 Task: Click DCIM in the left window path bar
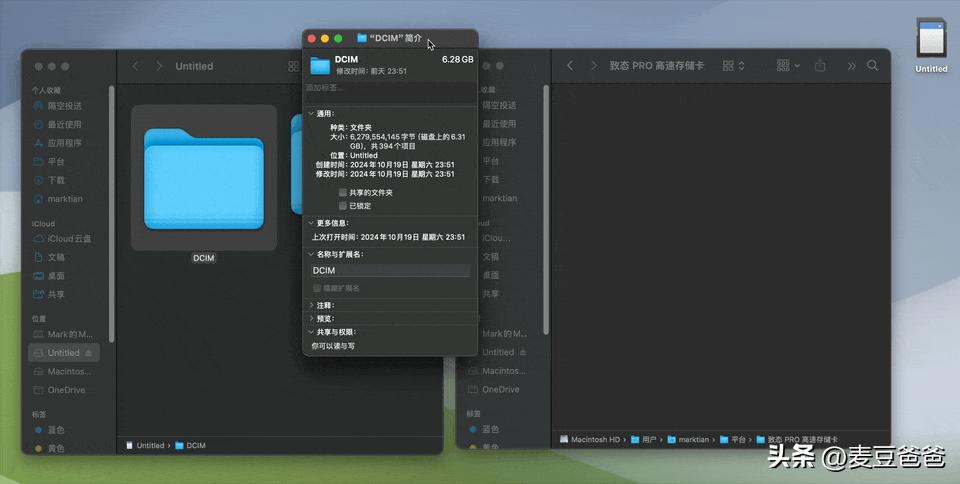190,445
